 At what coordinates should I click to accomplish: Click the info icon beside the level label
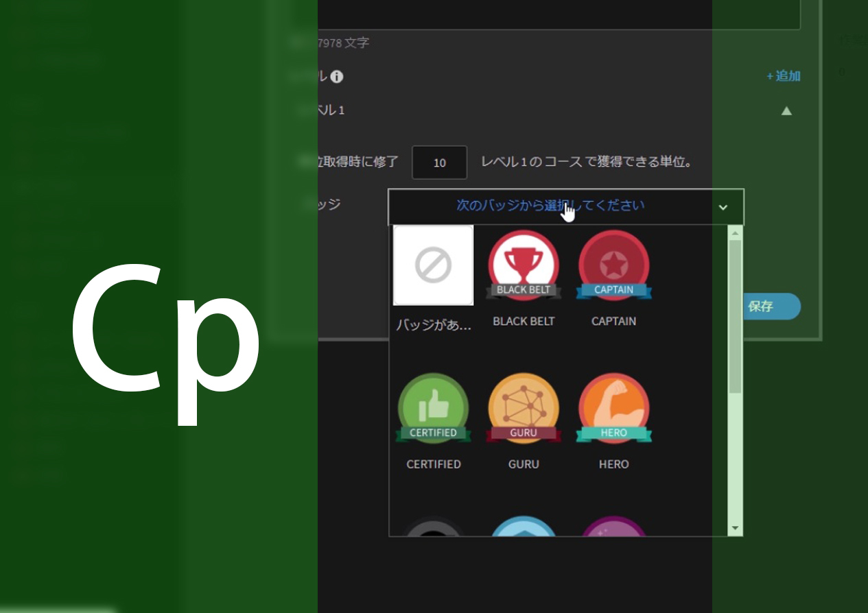[336, 77]
